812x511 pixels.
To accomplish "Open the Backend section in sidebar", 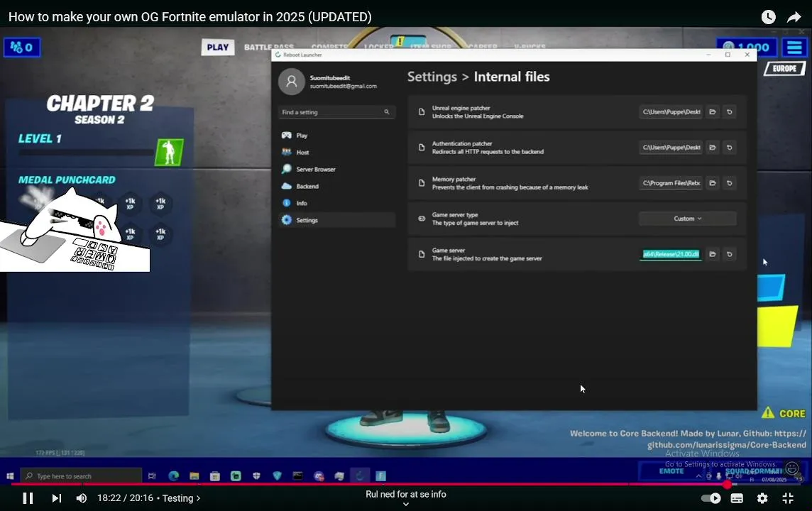I will (336, 187).
